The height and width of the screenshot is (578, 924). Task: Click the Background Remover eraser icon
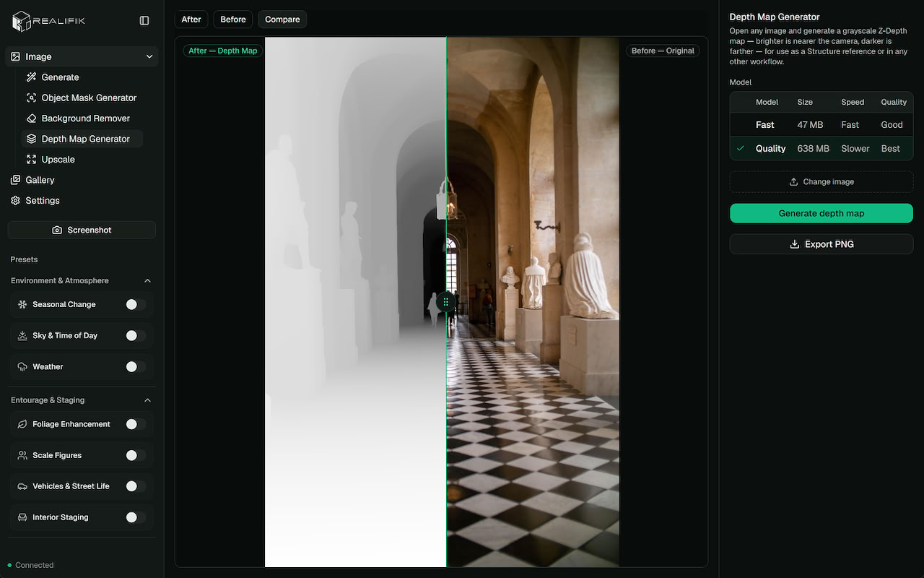[31, 118]
